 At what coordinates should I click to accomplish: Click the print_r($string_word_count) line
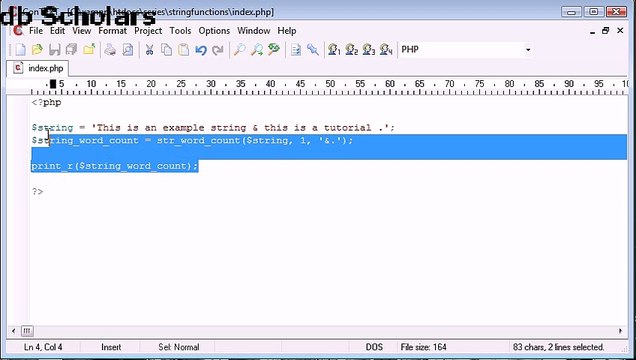(115, 166)
